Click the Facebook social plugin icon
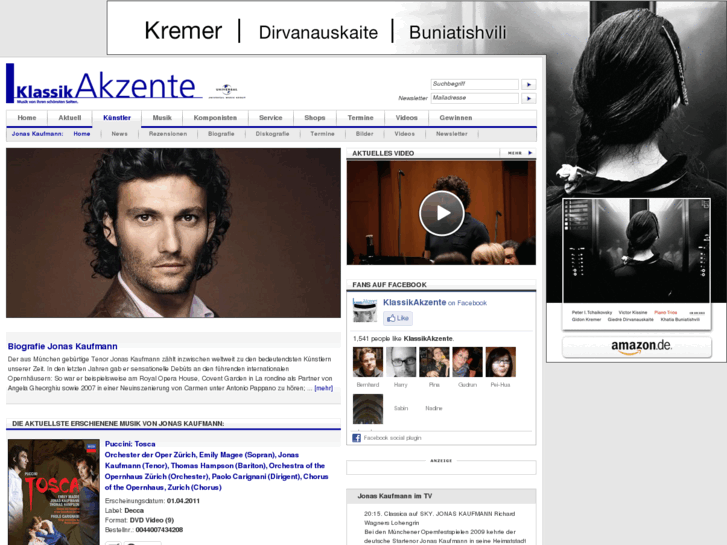The width and height of the screenshot is (727, 545). point(356,438)
